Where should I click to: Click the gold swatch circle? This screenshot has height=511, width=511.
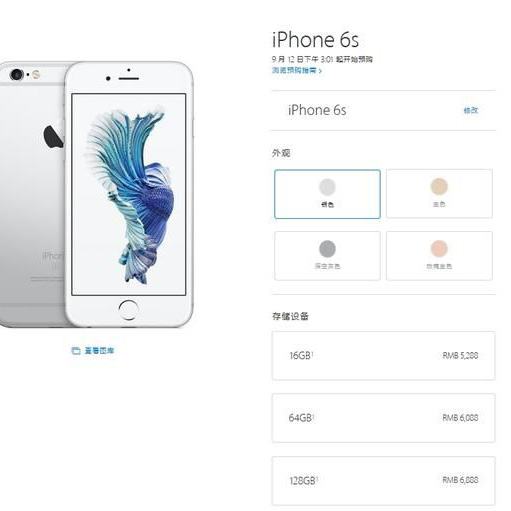coord(439,186)
